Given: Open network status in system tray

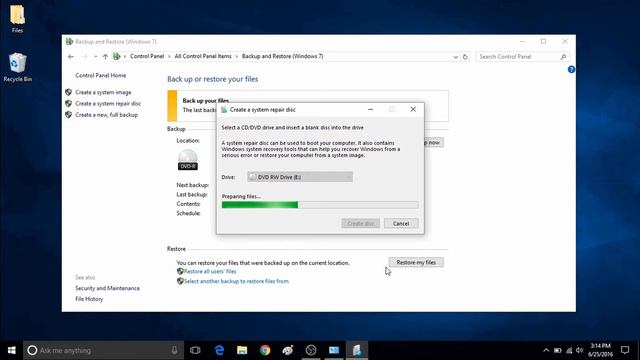Looking at the screenshot, I should 569,350.
